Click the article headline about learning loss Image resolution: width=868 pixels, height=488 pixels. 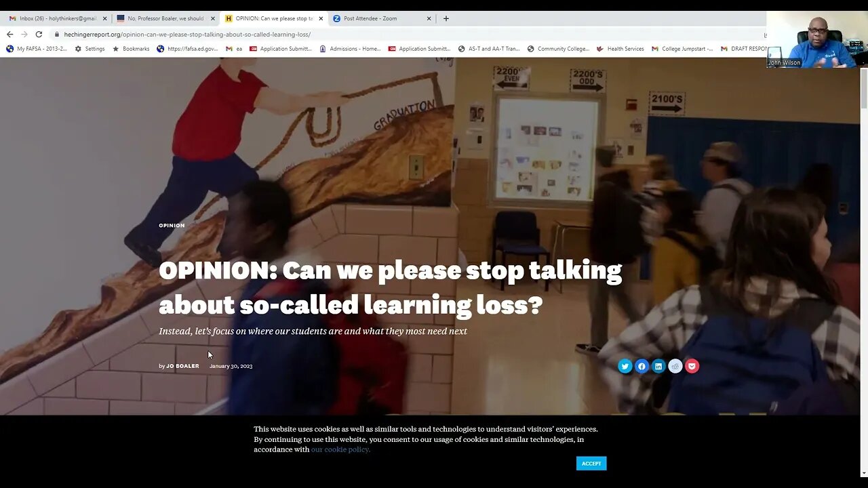click(390, 287)
